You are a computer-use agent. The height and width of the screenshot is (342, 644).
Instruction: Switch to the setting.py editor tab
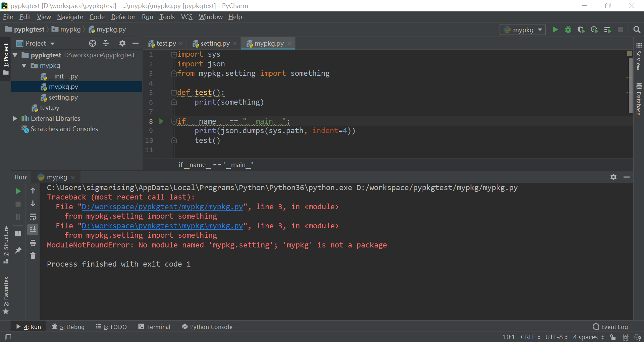pos(215,43)
